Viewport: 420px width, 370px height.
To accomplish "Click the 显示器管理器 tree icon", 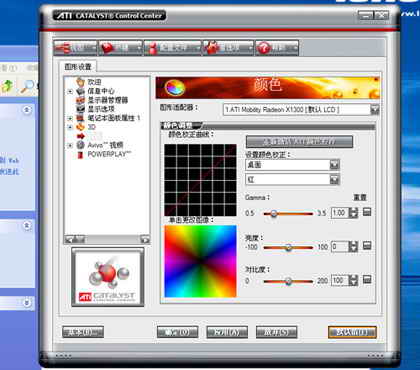I will [x=80, y=100].
